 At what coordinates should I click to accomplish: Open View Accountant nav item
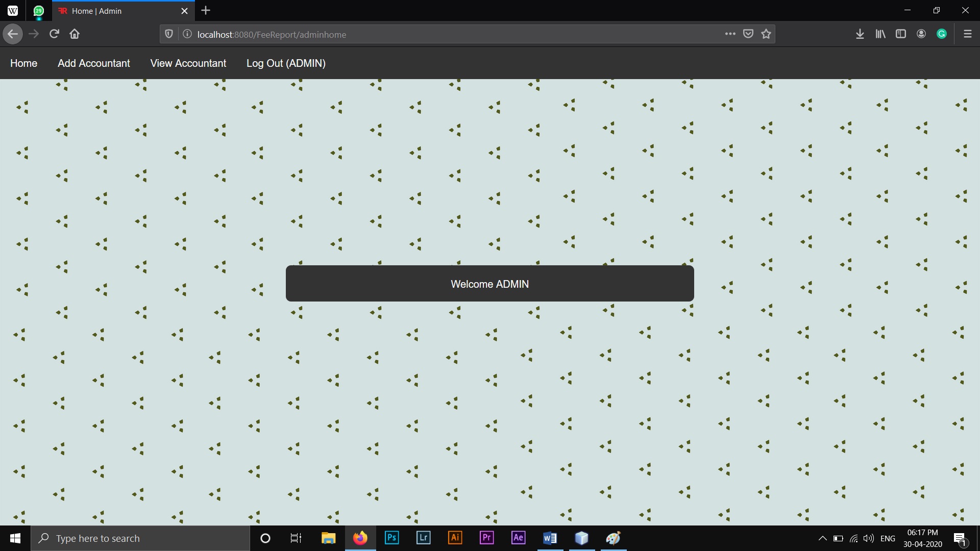[188, 63]
